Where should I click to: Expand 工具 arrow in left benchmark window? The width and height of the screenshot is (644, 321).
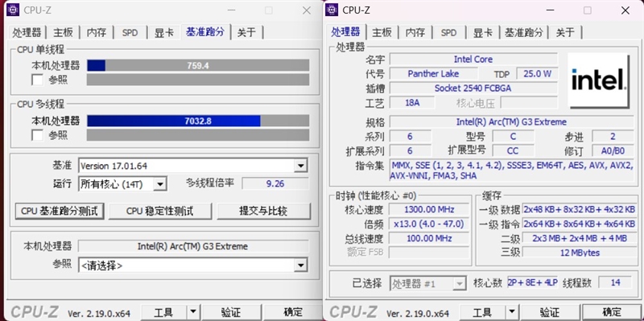[193, 312]
